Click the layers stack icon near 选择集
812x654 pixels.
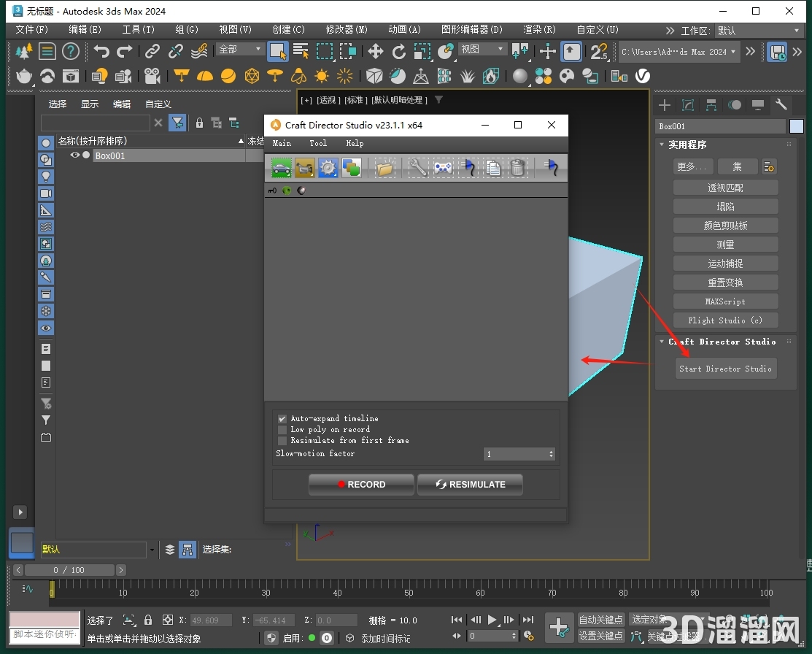[170, 550]
